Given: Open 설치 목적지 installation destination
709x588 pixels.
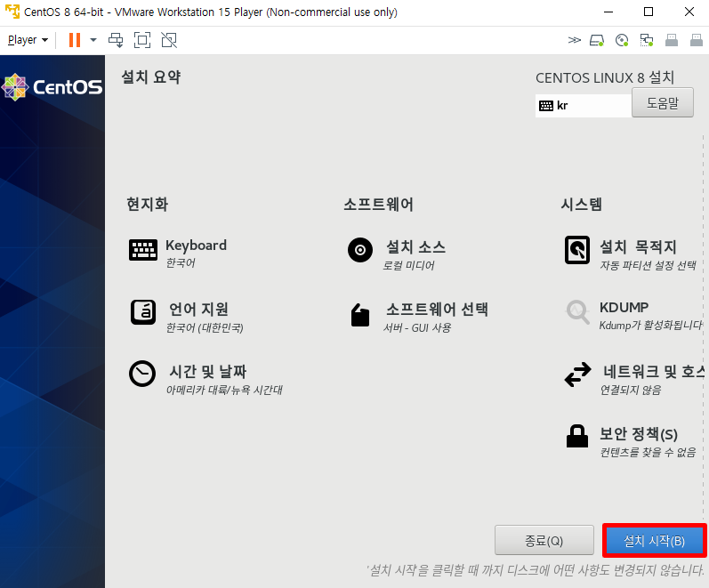Looking at the screenshot, I should pyautogui.click(x=648, y=255).
